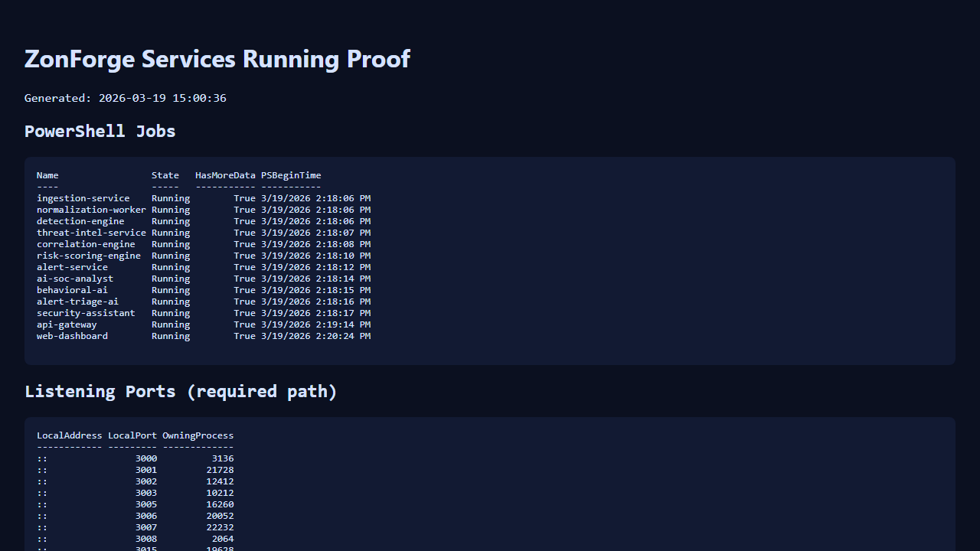The height and width of the screenshot is (551, 980).
Task: Click Running state of web-dashboard row
Action: [171, 336]
